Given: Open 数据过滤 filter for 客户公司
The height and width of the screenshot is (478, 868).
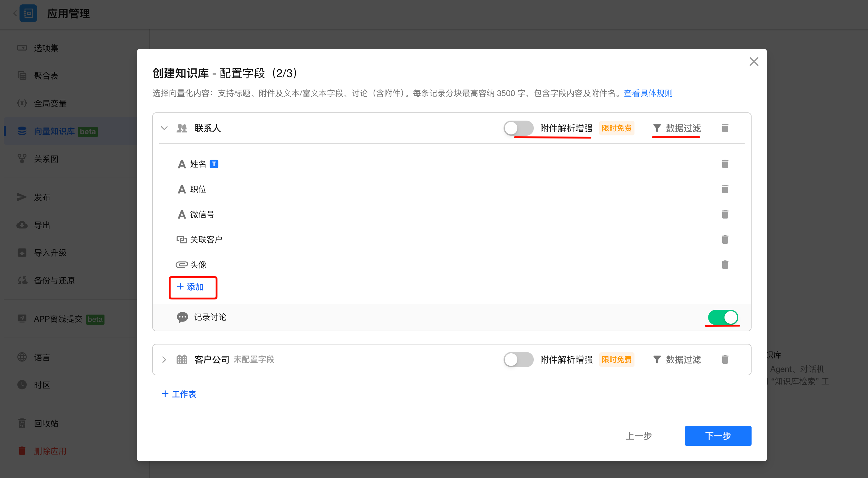Looking at the screenshot, I should coord(677,359).
